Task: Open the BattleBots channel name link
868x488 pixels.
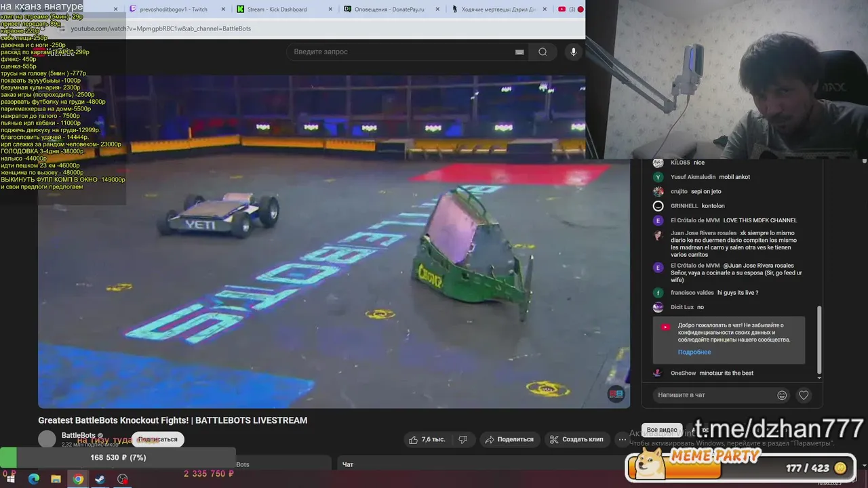Action: (79, 435)
